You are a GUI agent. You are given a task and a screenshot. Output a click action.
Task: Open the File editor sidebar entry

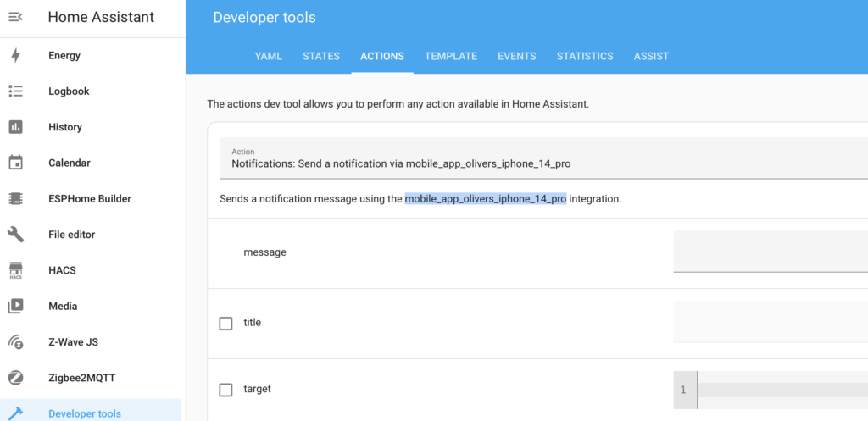91,235
